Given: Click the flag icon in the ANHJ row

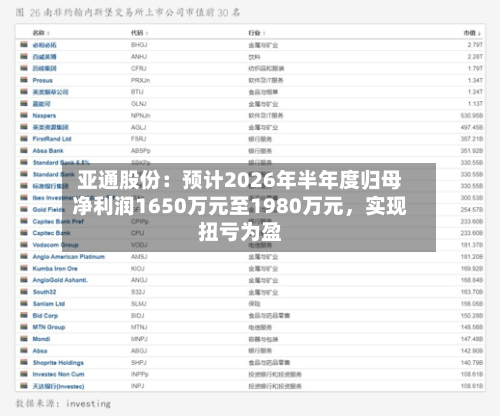Looking at the screenshot, I should click(24, 56).
